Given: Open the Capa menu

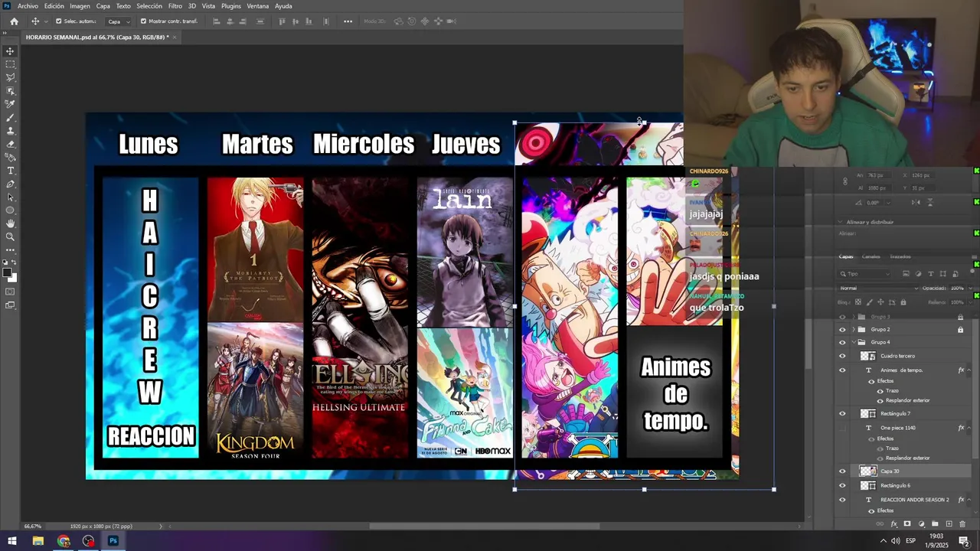Looking at the screenshot, I should (103, 6).
